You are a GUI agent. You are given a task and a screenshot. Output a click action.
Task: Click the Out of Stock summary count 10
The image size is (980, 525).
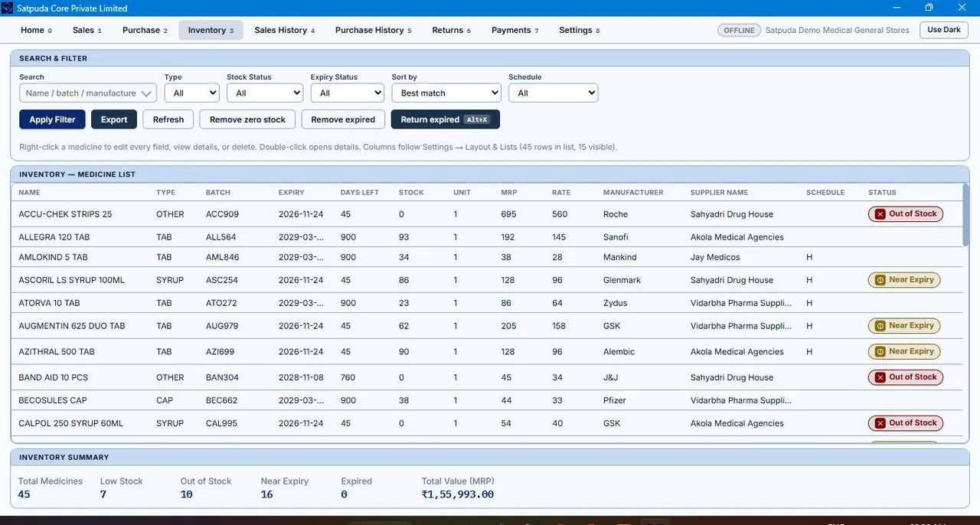(187, 494)
